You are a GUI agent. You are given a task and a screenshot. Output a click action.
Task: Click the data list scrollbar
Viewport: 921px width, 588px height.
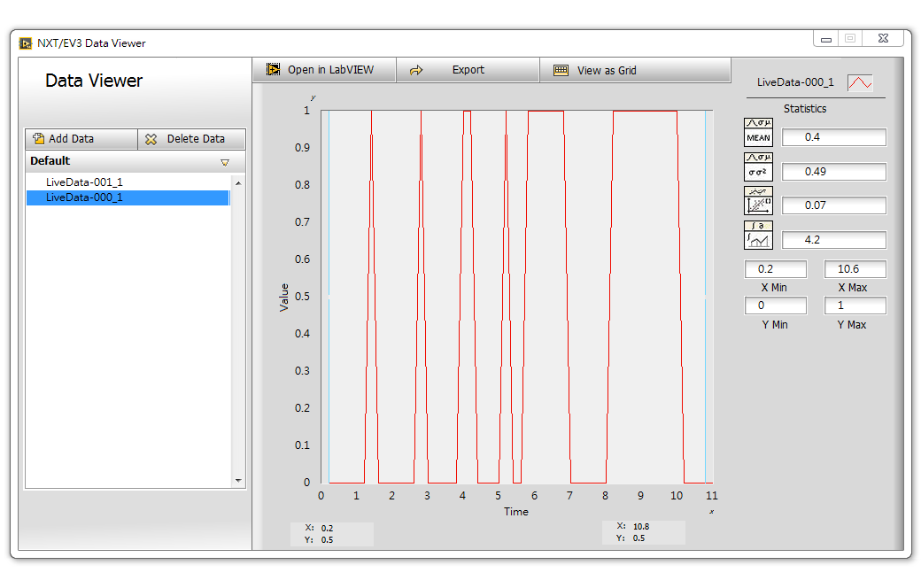(x=237, y=328)
